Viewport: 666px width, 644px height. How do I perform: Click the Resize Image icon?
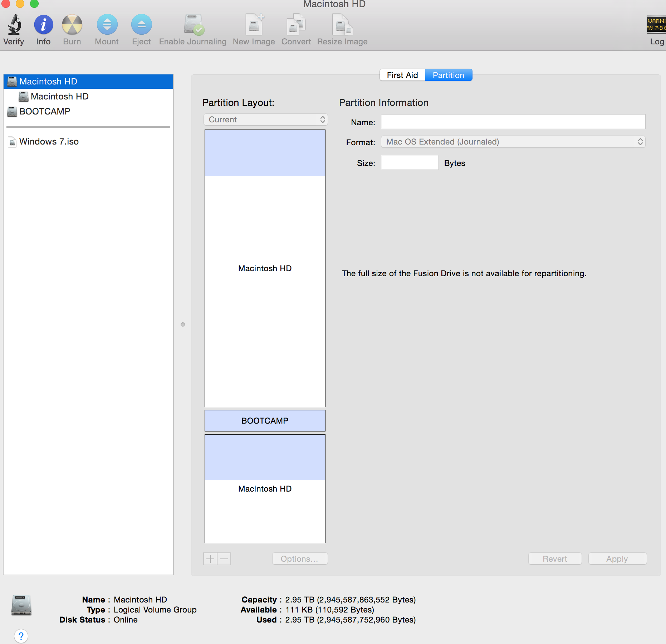click(342, 25)
